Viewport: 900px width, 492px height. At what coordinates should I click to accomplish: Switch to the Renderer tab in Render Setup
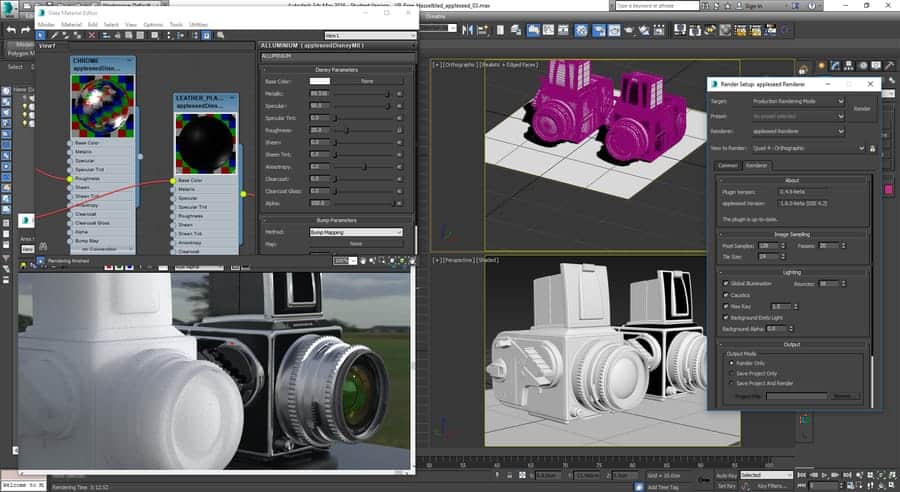(x=756, y=165)
